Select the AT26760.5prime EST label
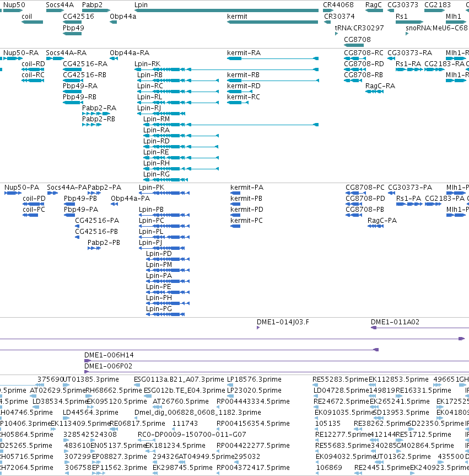 (x=181, y=402)
